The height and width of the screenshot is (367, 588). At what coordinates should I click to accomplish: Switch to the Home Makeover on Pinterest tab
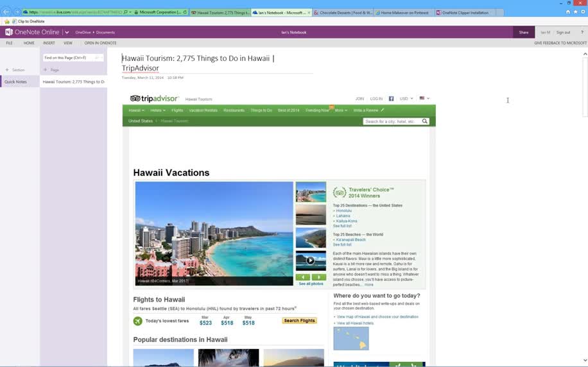coord(404,12)
